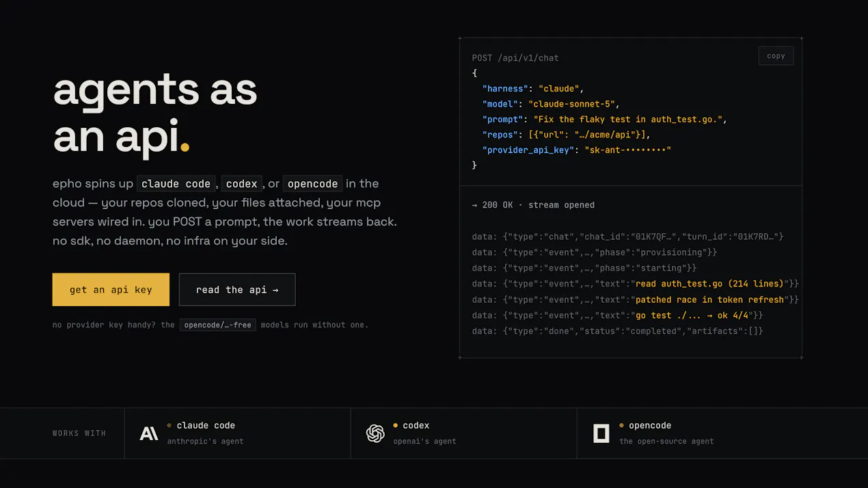Viewport: 868px width, 488px height.
Task: Click the "model": "claude-sonnet-5" line
Action: coord(551,104)
